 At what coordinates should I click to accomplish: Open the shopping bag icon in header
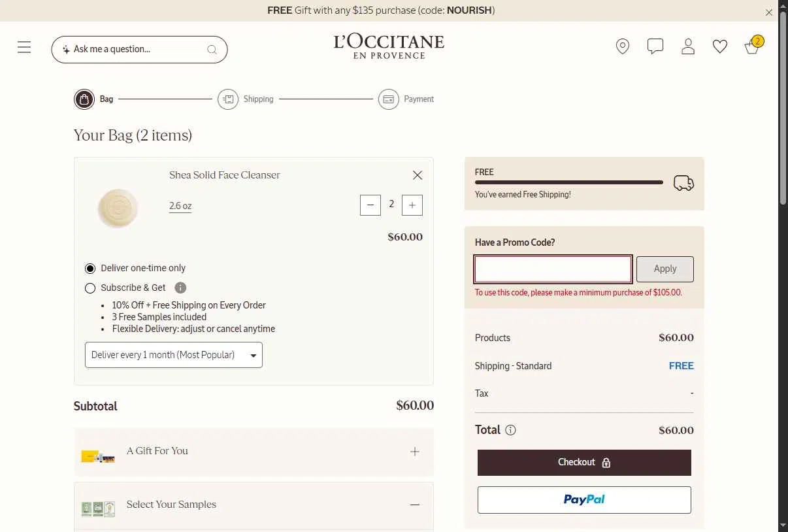tap(753, 45)
